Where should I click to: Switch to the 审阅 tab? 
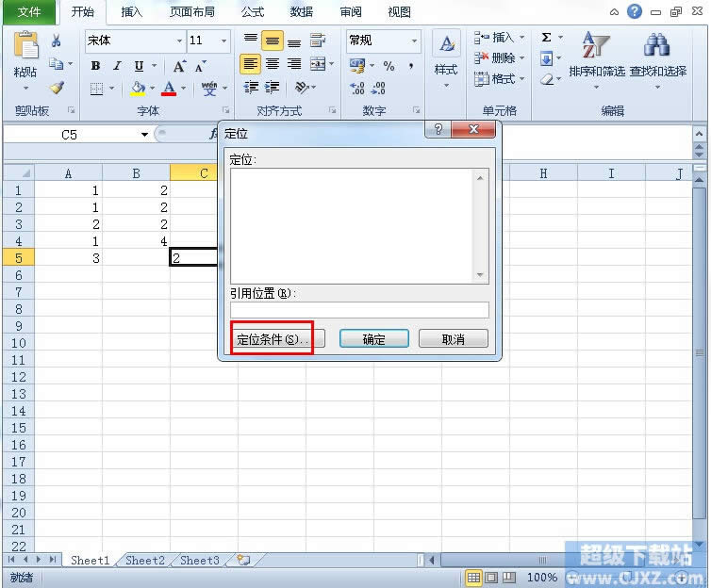pyautogui.click(x=351, y=12)
